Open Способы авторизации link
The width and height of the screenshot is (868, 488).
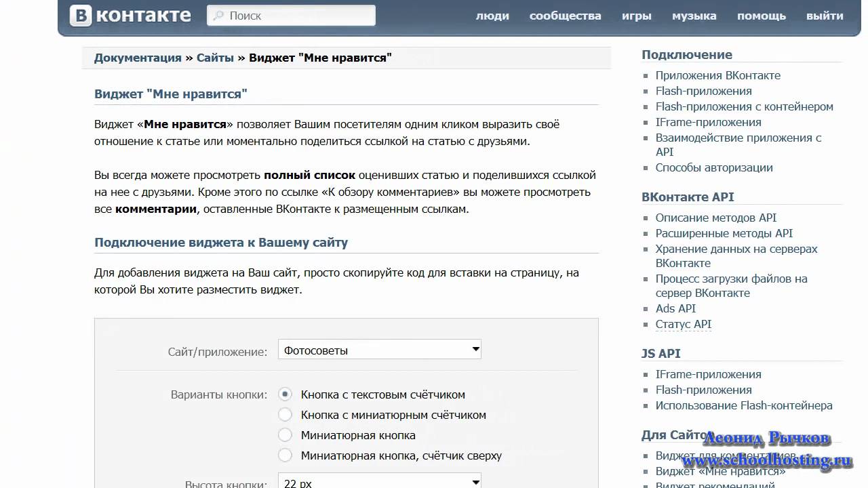(x=714, y=167)
